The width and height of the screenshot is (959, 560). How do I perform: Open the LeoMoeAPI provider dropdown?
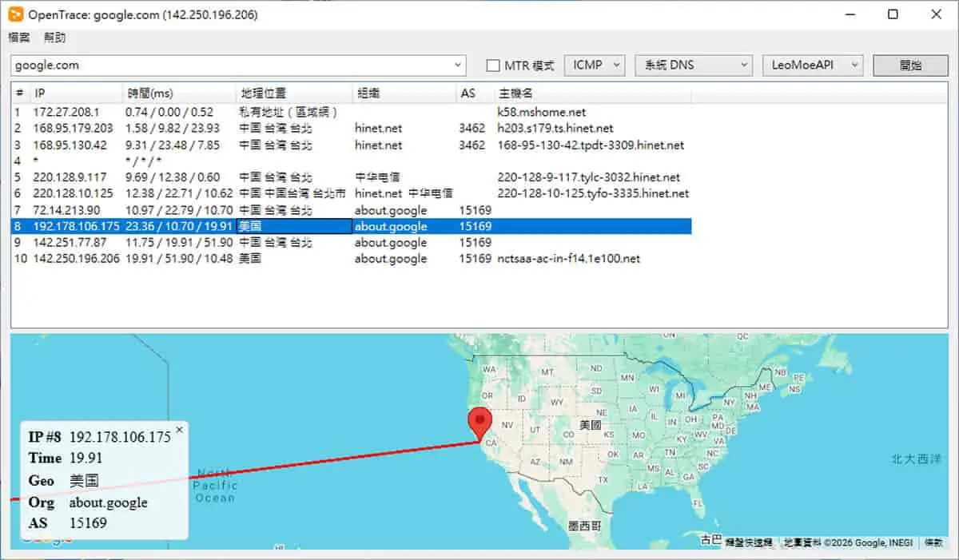tap(814, 66)
